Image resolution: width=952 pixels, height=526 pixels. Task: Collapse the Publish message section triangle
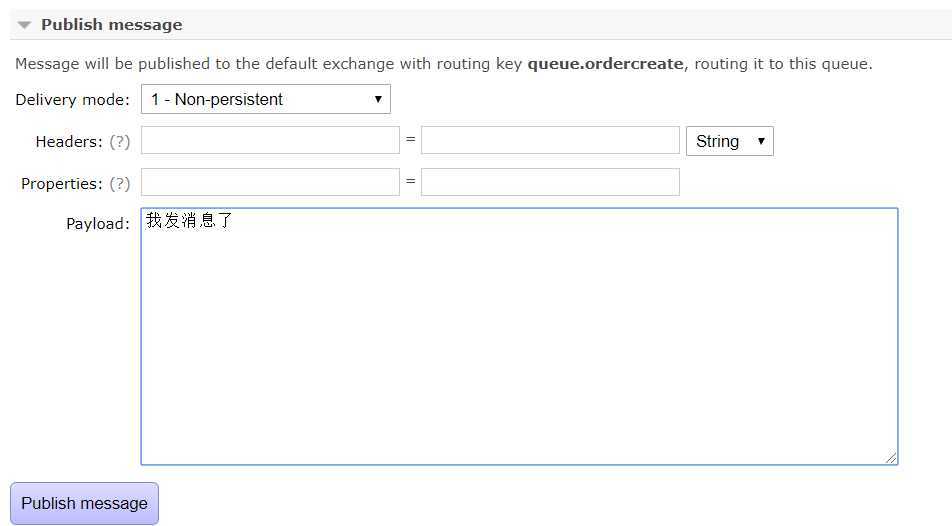(x=24, y=25)
